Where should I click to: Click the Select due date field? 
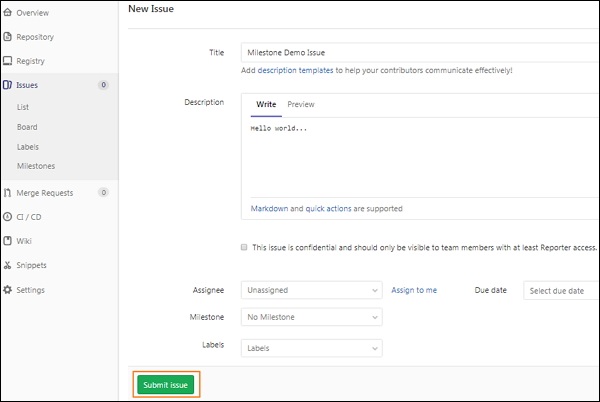[560, 290]
